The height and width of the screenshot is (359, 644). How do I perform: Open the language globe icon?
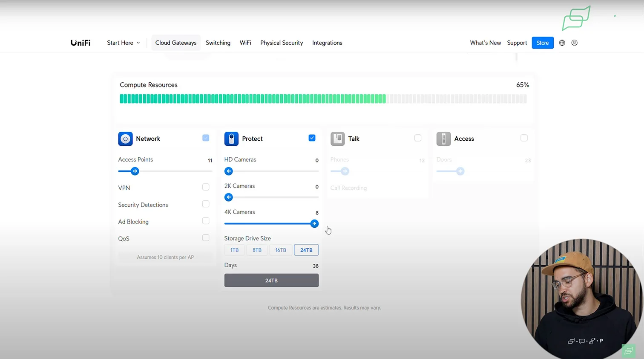[x=562, y=43]
